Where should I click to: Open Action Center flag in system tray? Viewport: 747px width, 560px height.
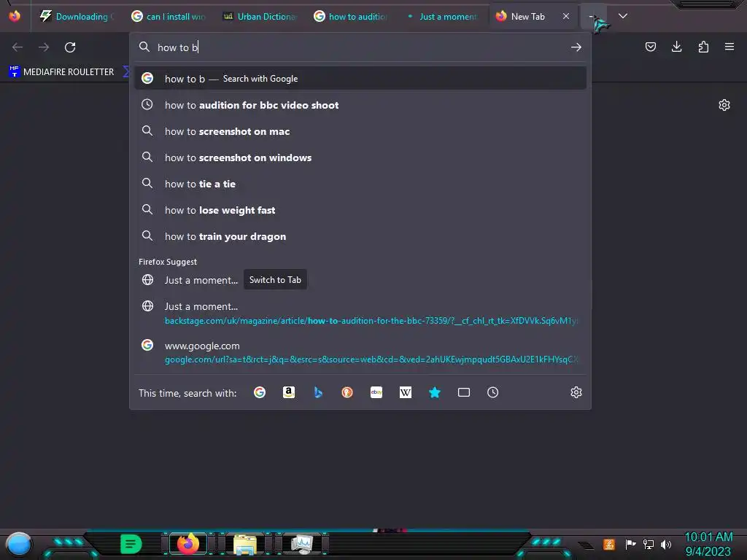[631, 544]
